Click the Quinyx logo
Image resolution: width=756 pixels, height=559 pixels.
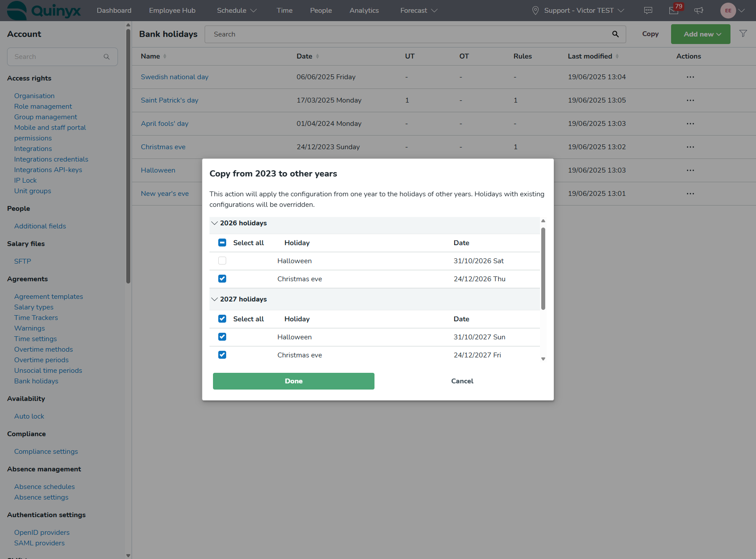pyautogui.click(x=44, y=11)
